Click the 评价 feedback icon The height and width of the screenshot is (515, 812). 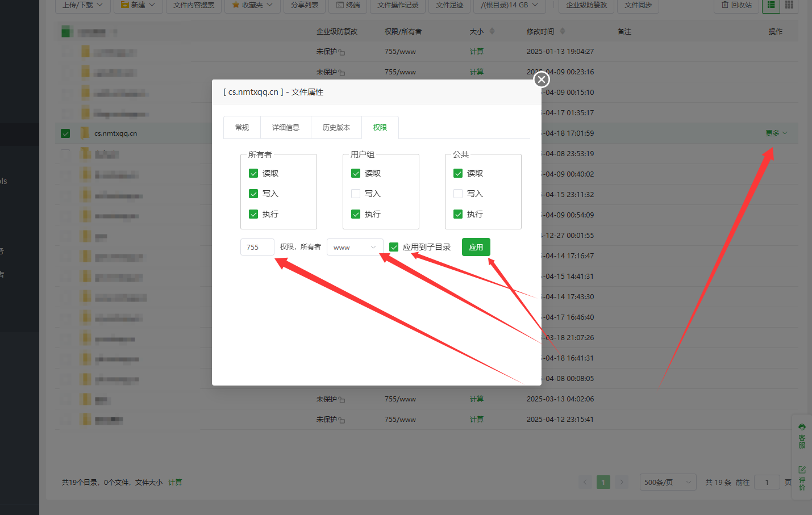[x=802, y=478]
